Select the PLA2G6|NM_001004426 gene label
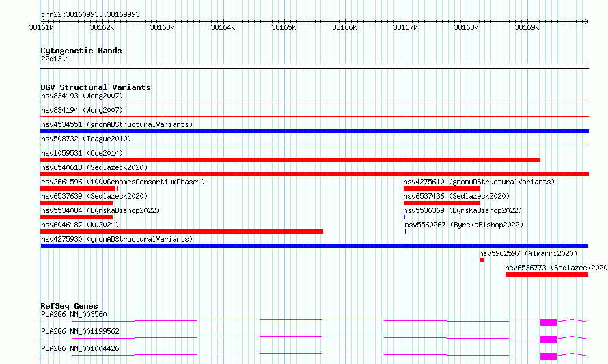 tap(80, 348)
